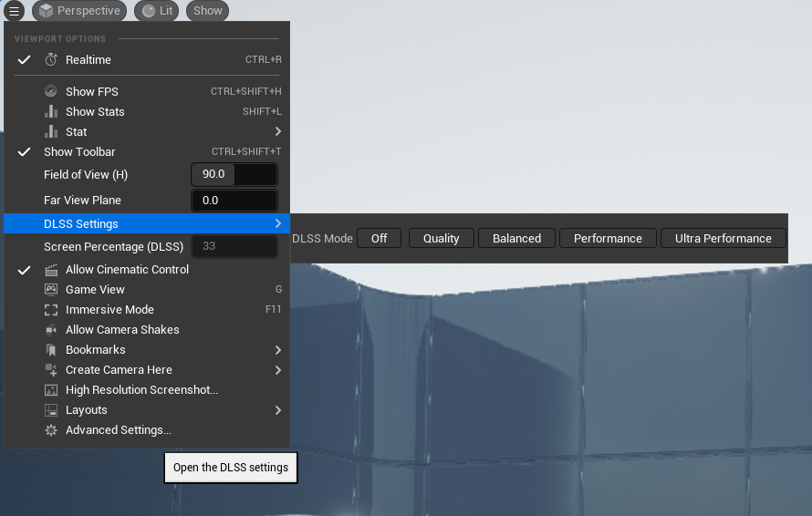Choose High Resolution Screenshot...
The width and height of the screenshot is (812, 516).
point(147,389)
